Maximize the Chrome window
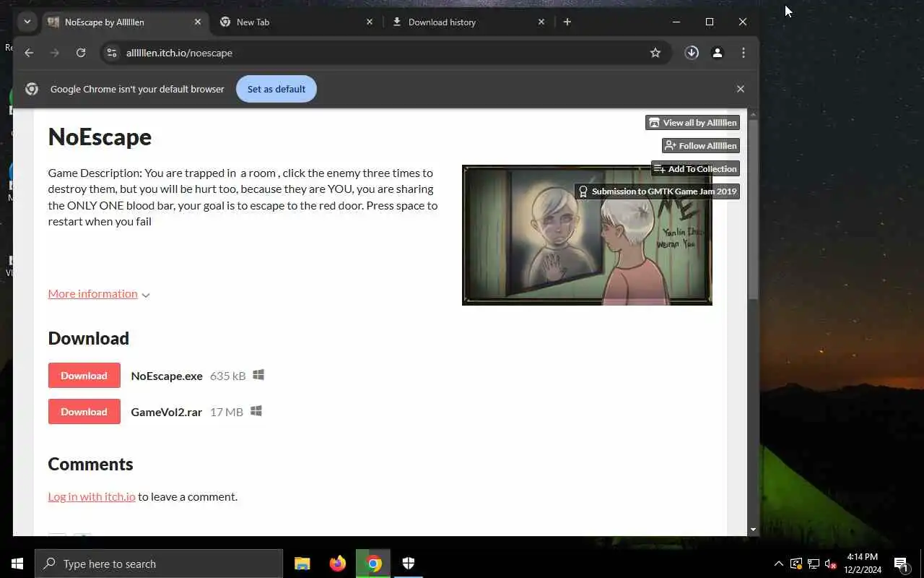 pyautogui.click(x=710, y=22)
